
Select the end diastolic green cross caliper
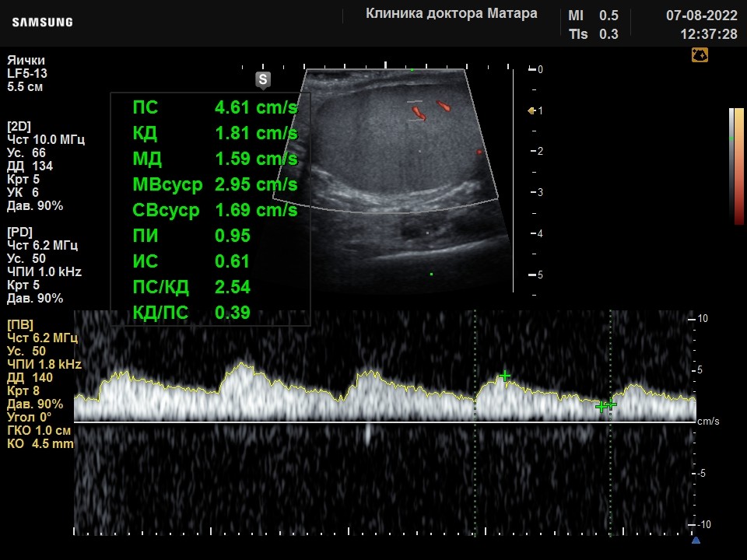611,404
